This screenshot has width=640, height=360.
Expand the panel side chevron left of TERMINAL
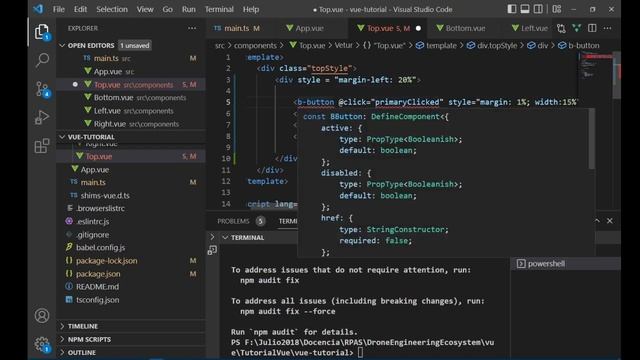coord(212,237)
